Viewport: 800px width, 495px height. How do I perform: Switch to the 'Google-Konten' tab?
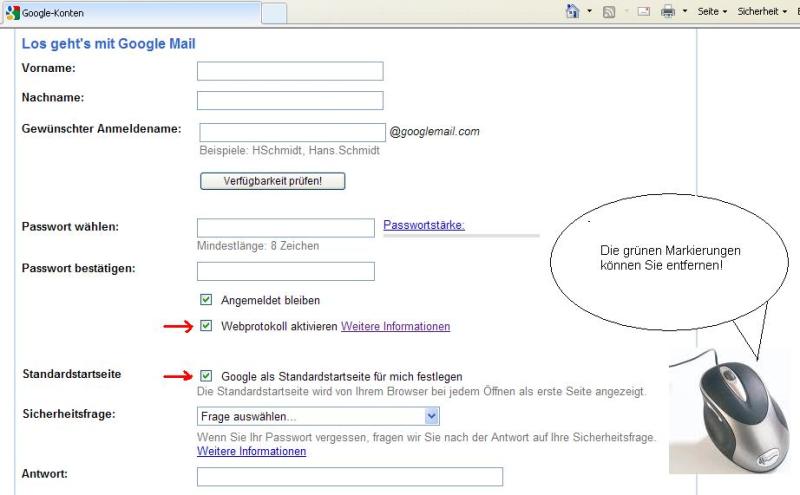click(130, 13)
